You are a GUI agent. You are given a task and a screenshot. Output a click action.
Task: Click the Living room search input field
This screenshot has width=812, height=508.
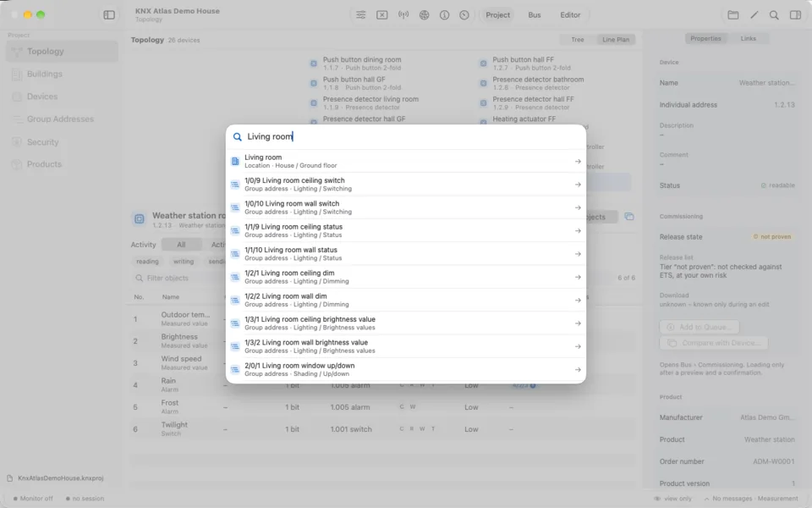[406, 137]
